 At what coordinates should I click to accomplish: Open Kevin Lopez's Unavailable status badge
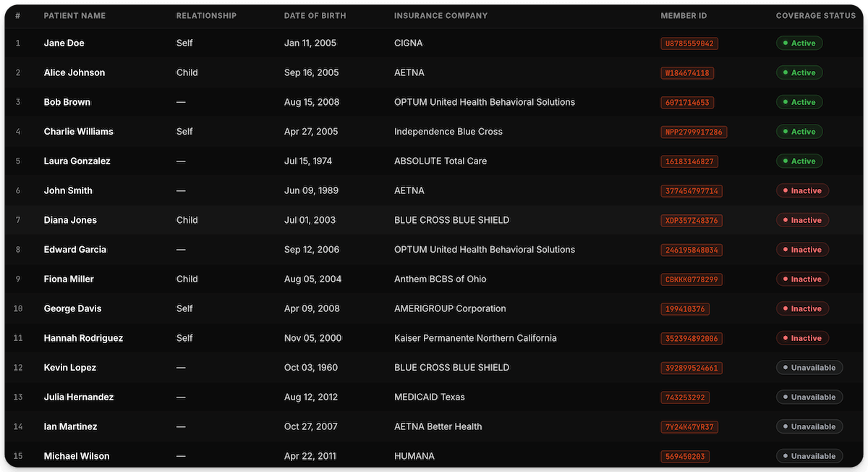click(x=809, y=368)
